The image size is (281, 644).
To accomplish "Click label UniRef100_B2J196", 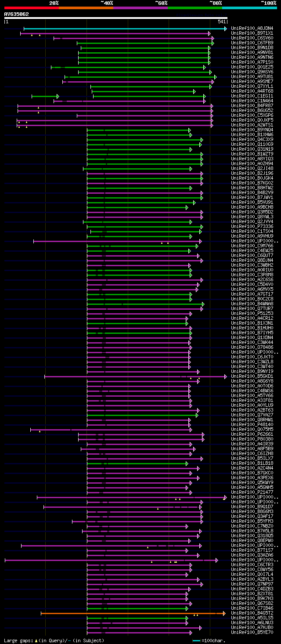I will 252,174.
